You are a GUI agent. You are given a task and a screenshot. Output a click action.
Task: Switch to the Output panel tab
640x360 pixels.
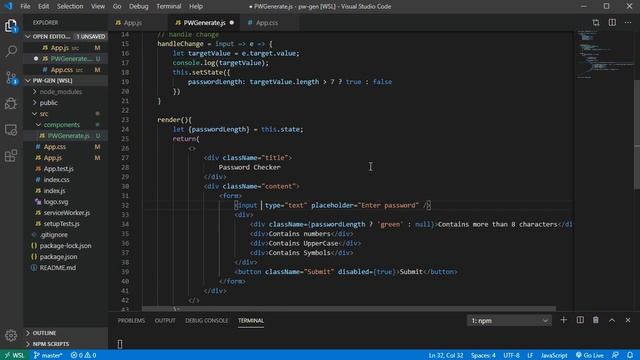point(165,321)
